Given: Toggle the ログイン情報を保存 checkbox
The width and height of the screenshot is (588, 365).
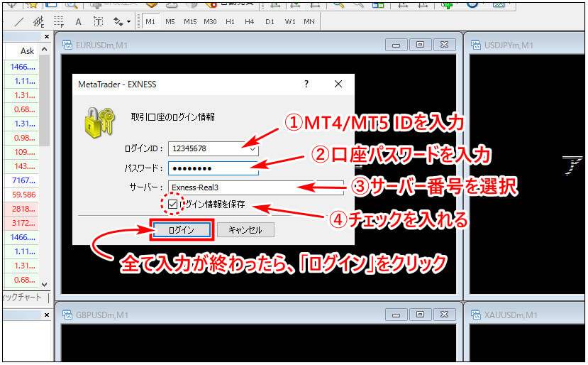Looking at the screenshot, I should [172, 205].
